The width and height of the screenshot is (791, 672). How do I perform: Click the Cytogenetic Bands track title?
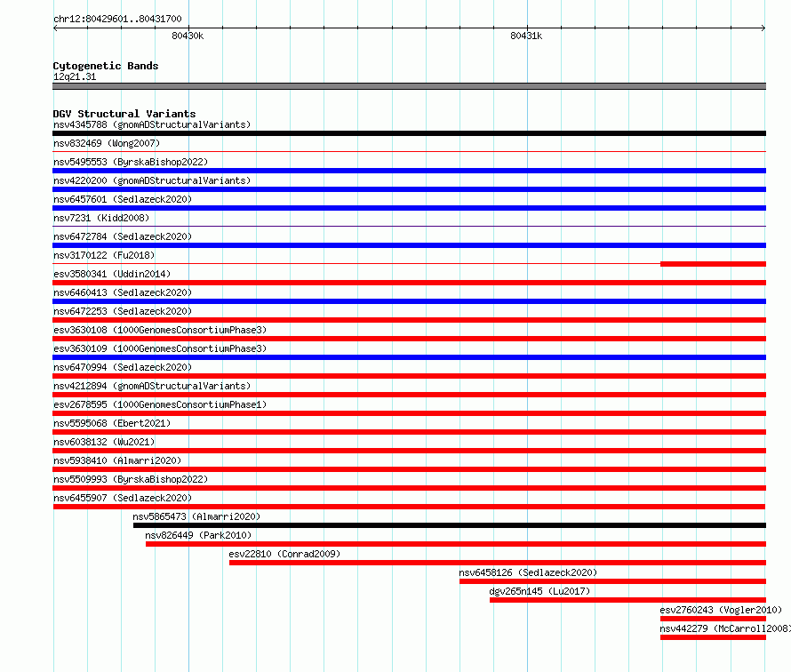106,66
